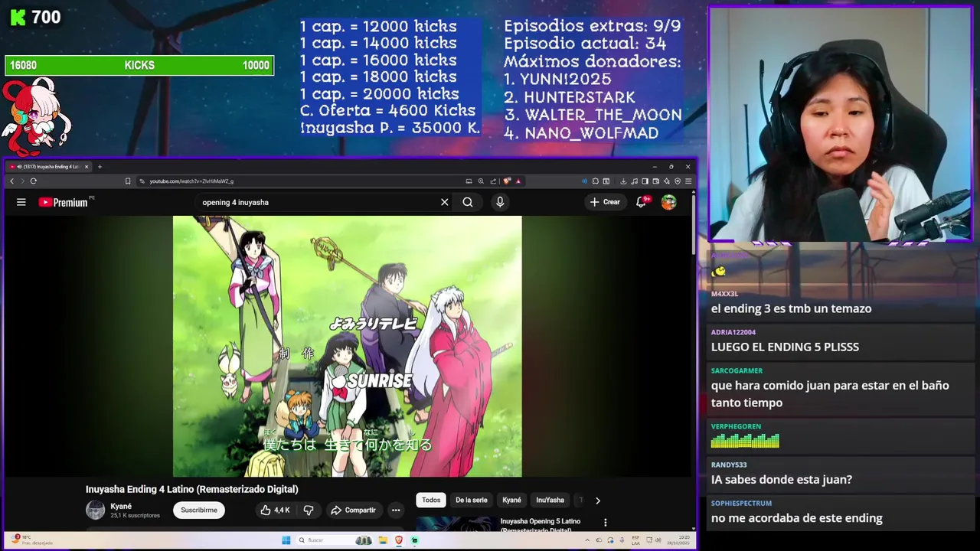Open the media control music note icon
980x551 pixels.
click(x=634, y=181)
